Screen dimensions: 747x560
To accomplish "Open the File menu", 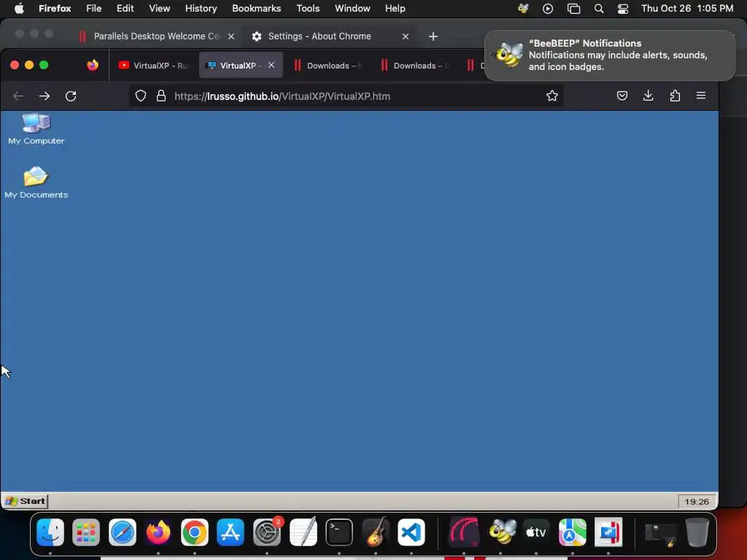I will (93, 9).
